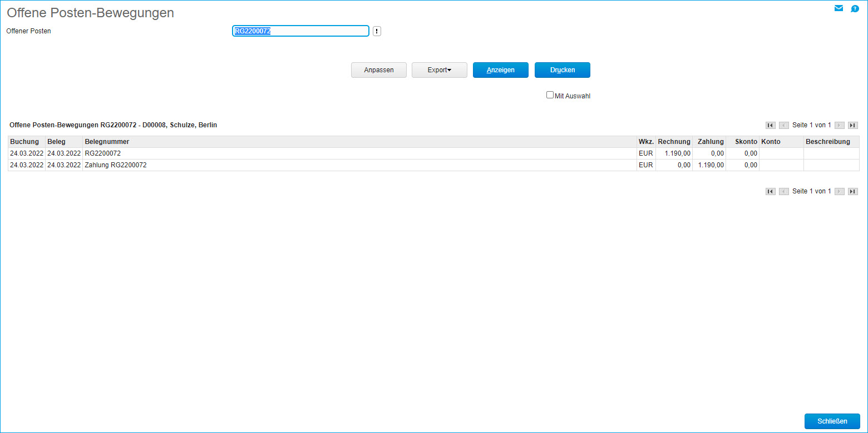Jump to last page using the pager below the table
The width and height of the screenshot is (868, 433).
852,191
